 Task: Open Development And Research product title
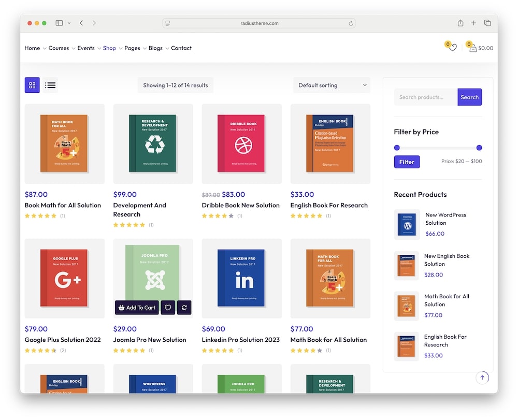(140, 210)
